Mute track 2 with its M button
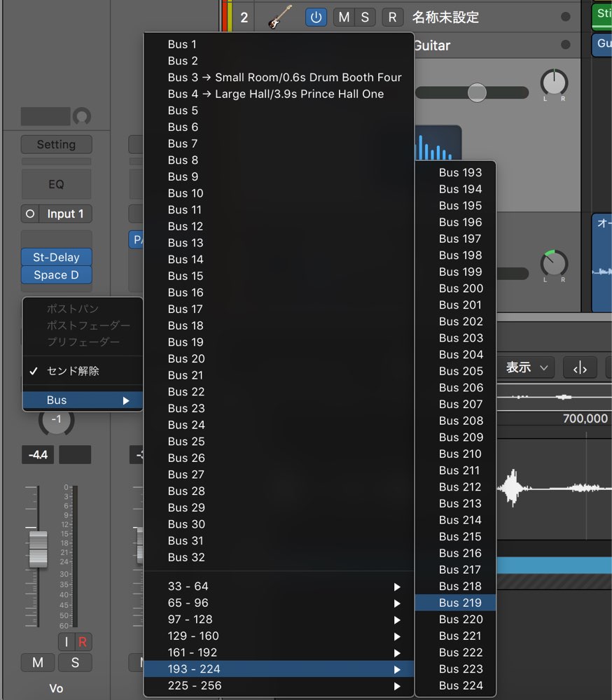 coord(344,17)
